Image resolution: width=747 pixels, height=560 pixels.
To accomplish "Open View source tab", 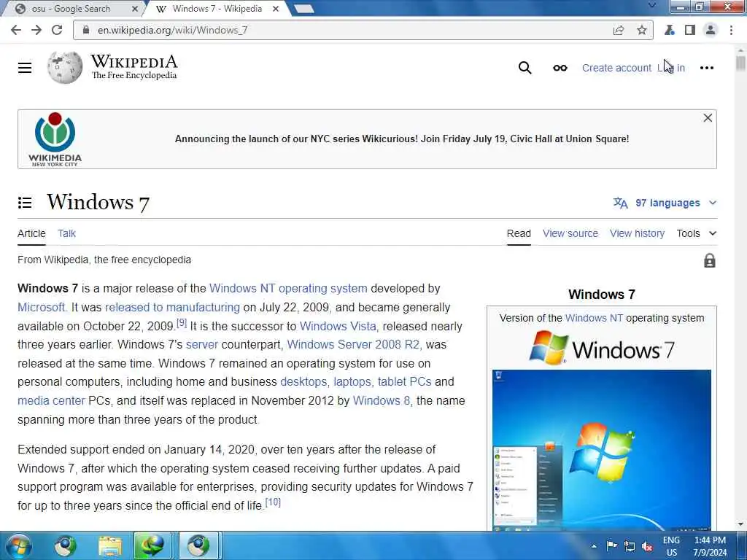I will (570, 233).
